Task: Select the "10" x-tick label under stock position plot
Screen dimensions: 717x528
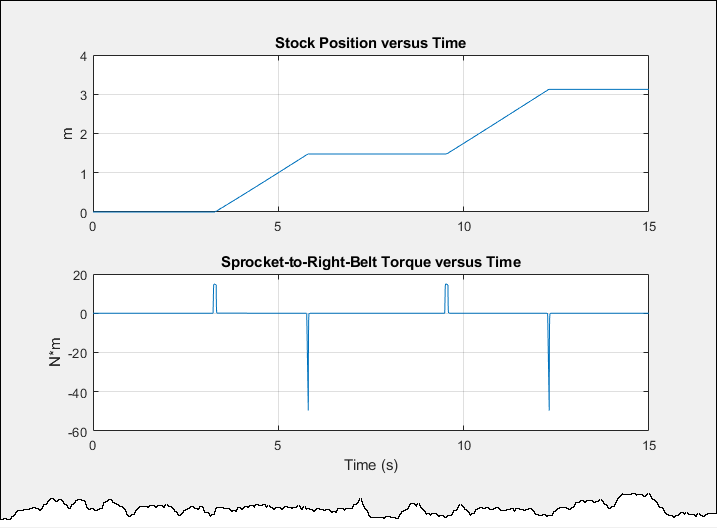Action: (464, 226)
